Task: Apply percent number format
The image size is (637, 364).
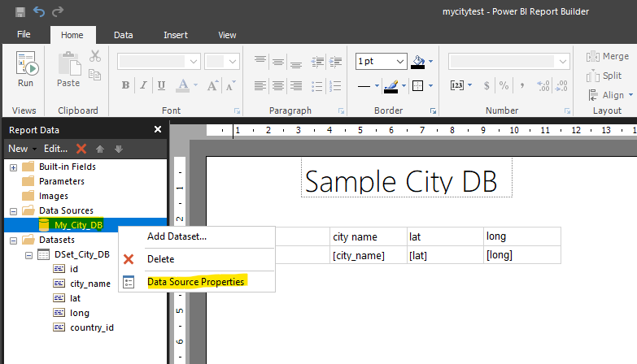Action: (x=504, y=85)
